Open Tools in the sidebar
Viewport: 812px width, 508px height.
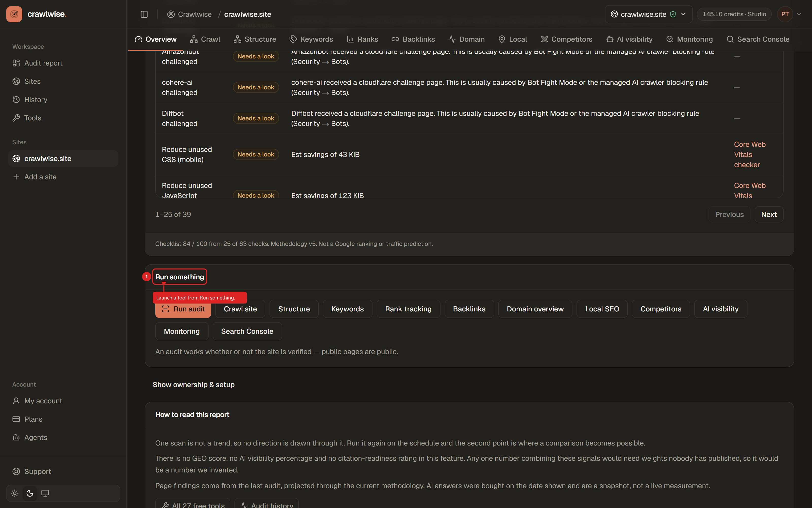(x=63, y=118)
